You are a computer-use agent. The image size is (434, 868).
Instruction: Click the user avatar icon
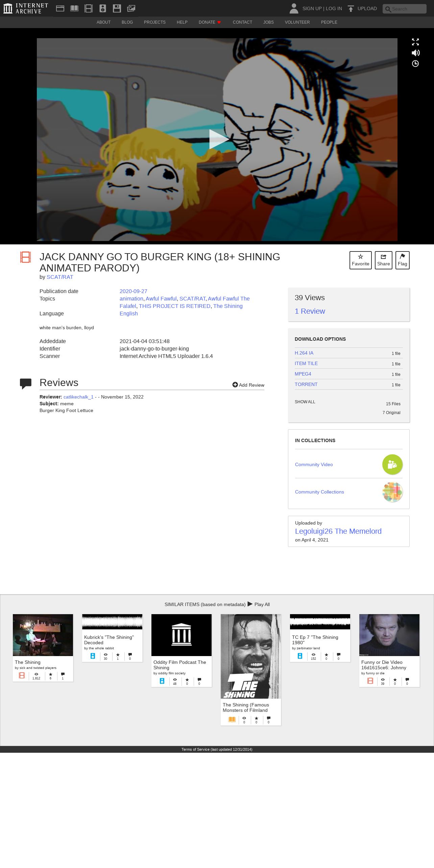tap(294, 8)
